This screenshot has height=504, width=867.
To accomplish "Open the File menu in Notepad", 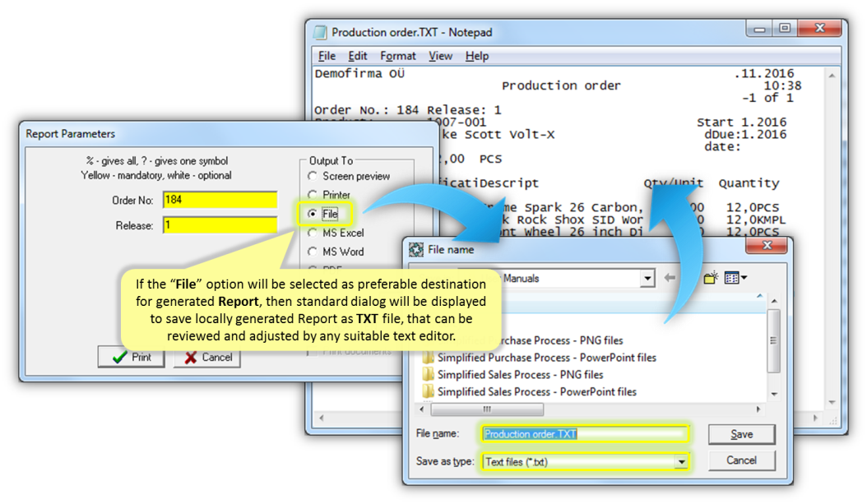I will tap(327, 56).
